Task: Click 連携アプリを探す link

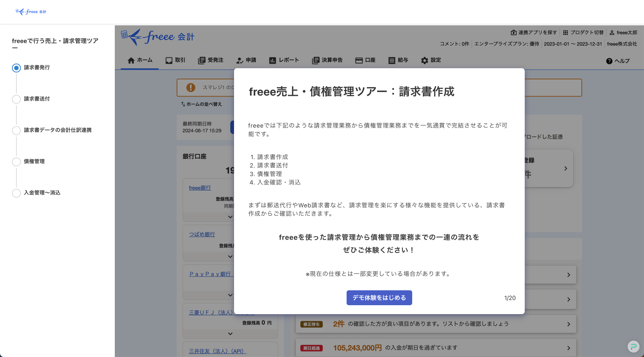Action: (534, 33)
